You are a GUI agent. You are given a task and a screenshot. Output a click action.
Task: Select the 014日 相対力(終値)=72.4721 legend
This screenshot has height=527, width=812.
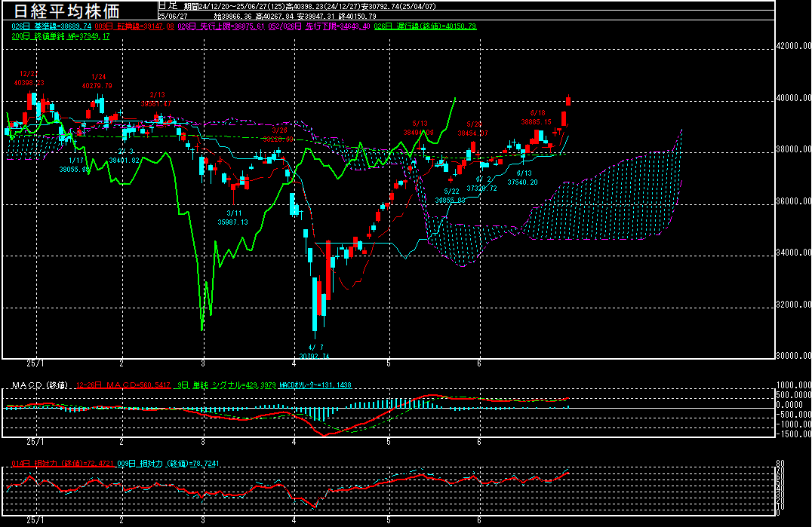(62, 464)
